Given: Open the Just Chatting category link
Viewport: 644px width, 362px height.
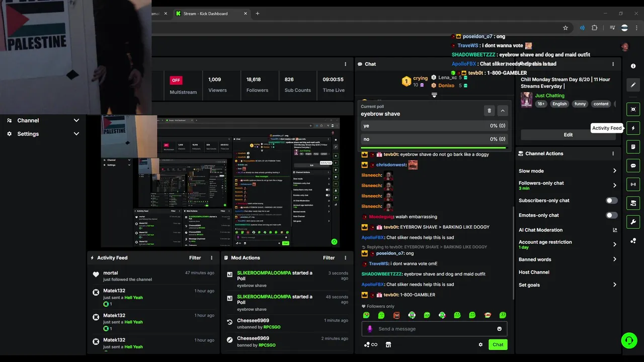Looking at the screenshot, I should (549, 96).
